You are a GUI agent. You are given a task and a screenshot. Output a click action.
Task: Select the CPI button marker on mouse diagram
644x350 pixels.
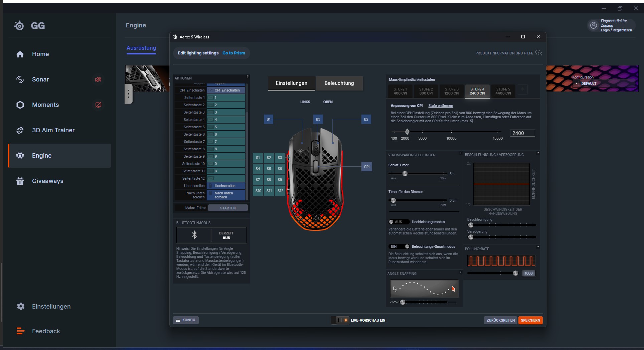pyautogui.click(x=367, y=167)
